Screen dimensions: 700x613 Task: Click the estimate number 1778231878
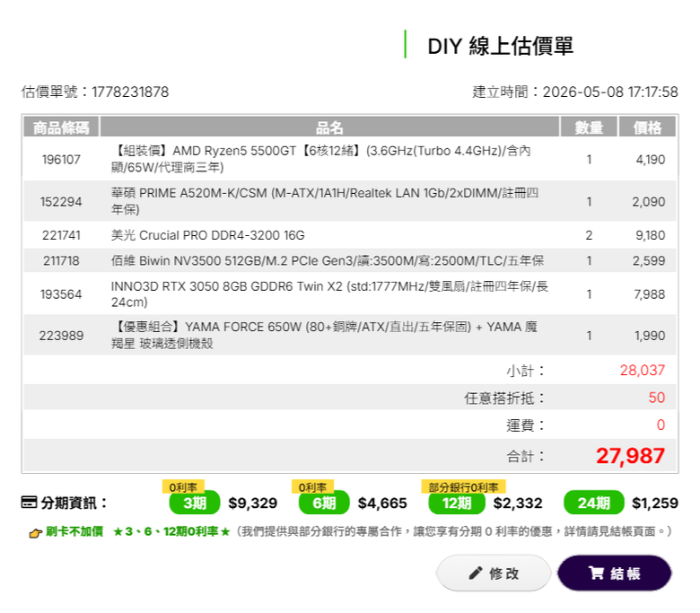pyautogui.click(x=130, y=92)
